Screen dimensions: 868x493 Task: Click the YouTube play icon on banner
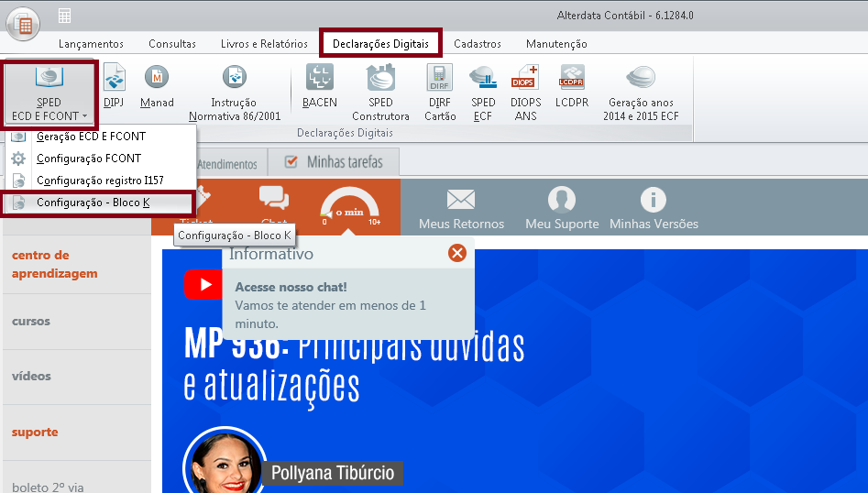[203, 284]
